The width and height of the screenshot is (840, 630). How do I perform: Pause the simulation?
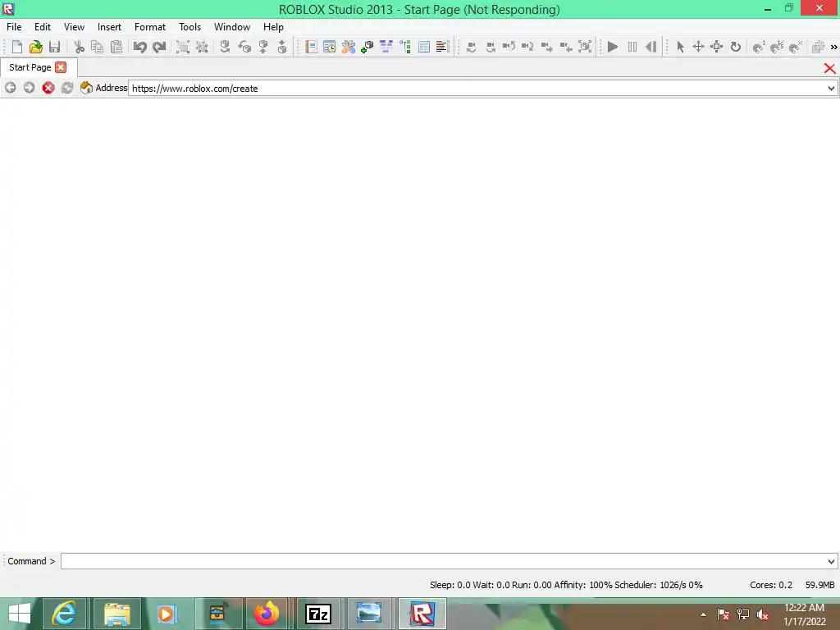click(x=632, y=47)
